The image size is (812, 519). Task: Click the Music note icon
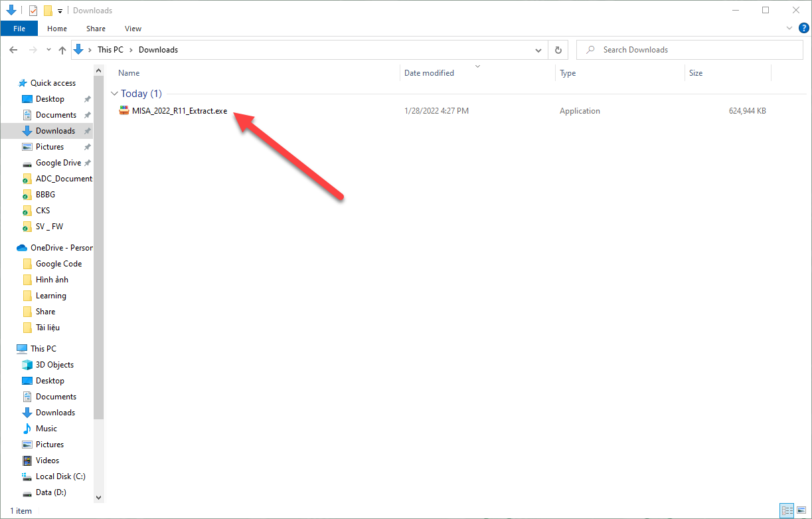click(27, 429)
